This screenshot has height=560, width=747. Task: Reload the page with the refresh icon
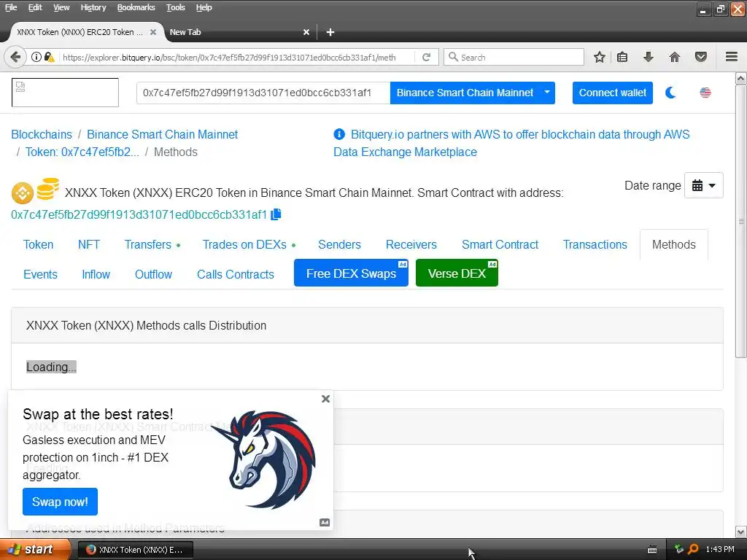(426, 57)
